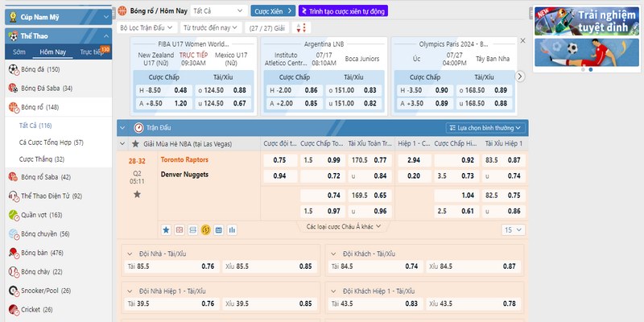
Task: Click the Snooker/Pool sidebar icon
Action: (13, 290)
